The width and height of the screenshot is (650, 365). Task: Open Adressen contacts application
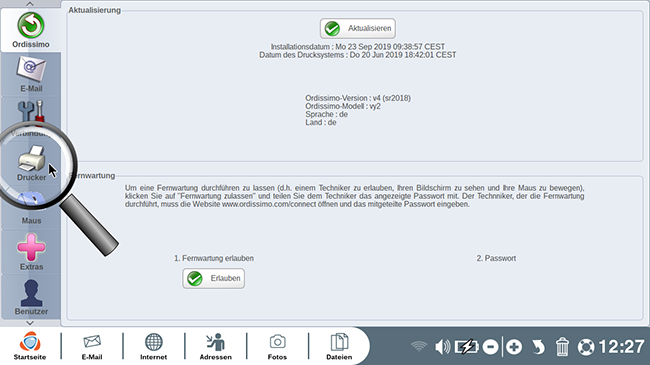tap(216, 346)
